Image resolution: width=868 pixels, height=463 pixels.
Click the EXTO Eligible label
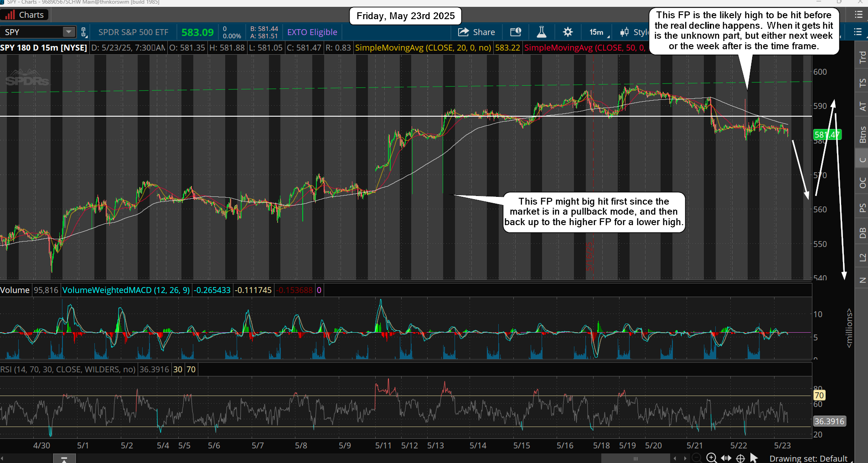(312, 32)
